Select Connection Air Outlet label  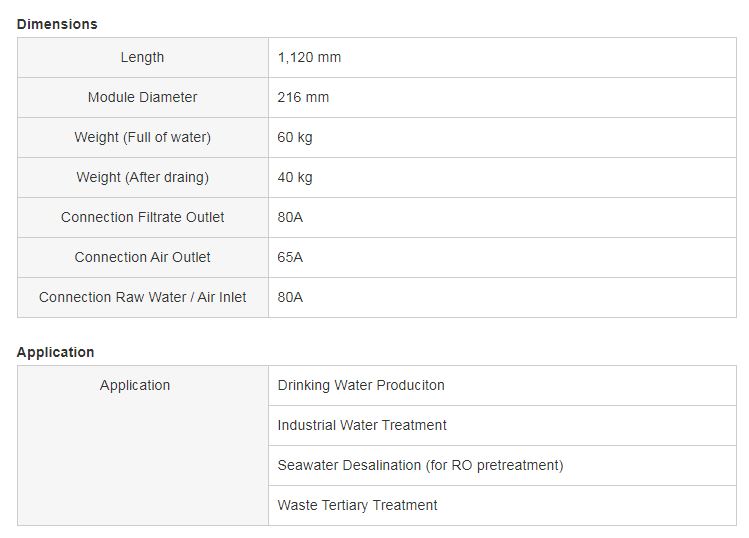[142, 258]
